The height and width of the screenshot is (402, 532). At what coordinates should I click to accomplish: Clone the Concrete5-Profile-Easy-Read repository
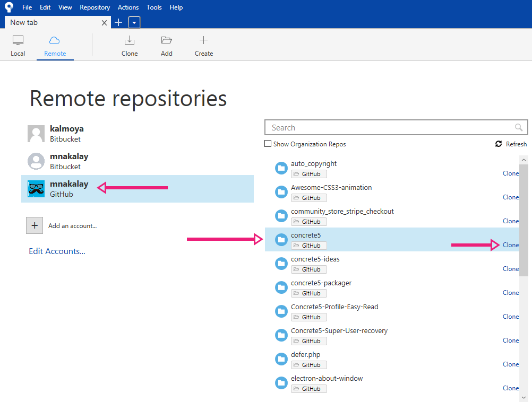(x=511, y=316)
